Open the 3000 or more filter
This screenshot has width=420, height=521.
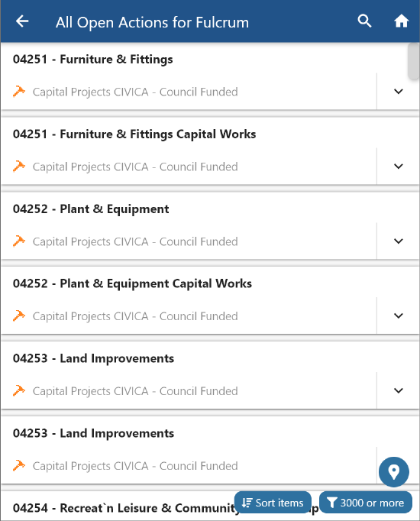[x=366, y=503]
